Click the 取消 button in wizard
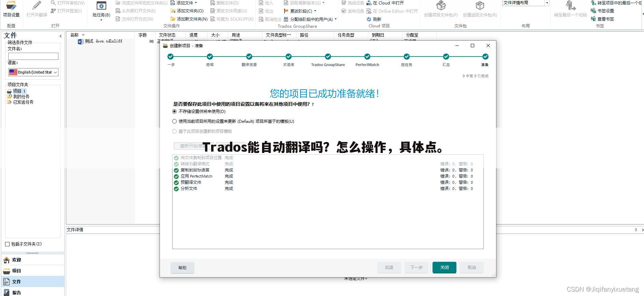 click(472, 268)
